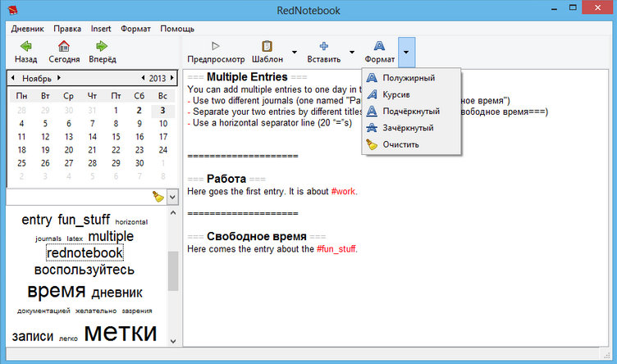Click the #work tag in editor

pos(343,192)
